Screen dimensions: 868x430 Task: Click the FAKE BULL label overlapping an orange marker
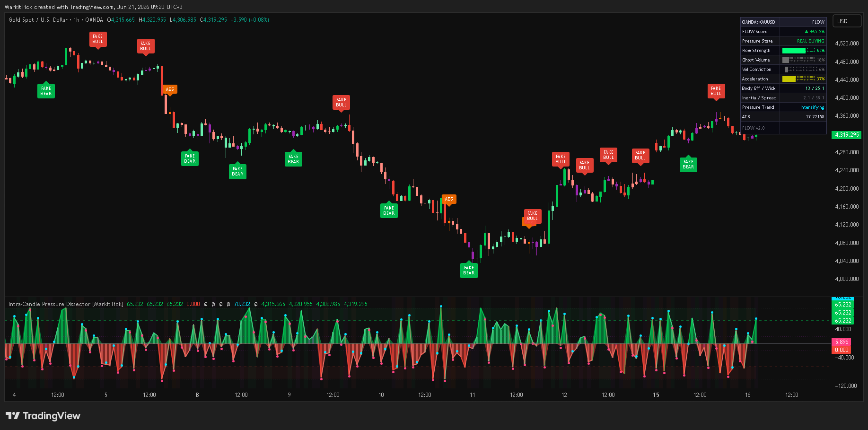532,216
